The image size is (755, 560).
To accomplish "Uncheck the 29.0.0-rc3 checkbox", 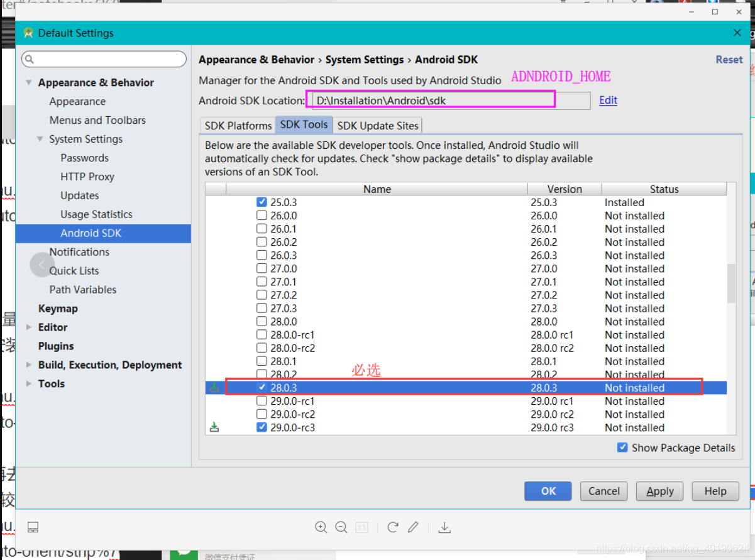I will pyautogui.click(x=262, y=427).
